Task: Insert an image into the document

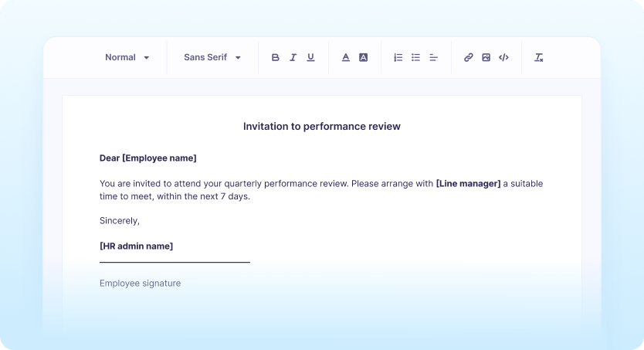Action: click(486, 57)
